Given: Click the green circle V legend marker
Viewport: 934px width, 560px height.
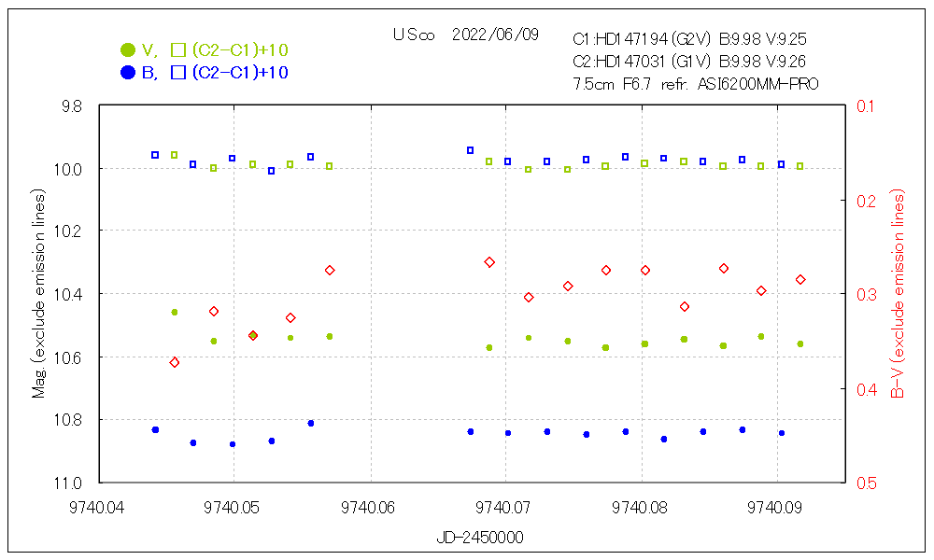Looking at the screenshot, I should point(127,49).
